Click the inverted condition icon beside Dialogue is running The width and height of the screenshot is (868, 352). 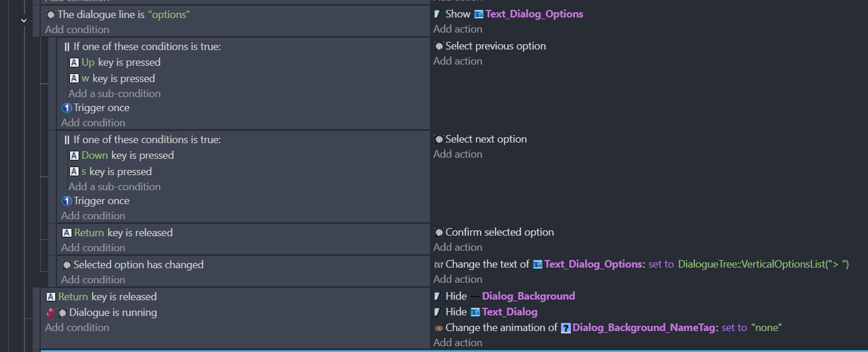click(x=51, y=312)
